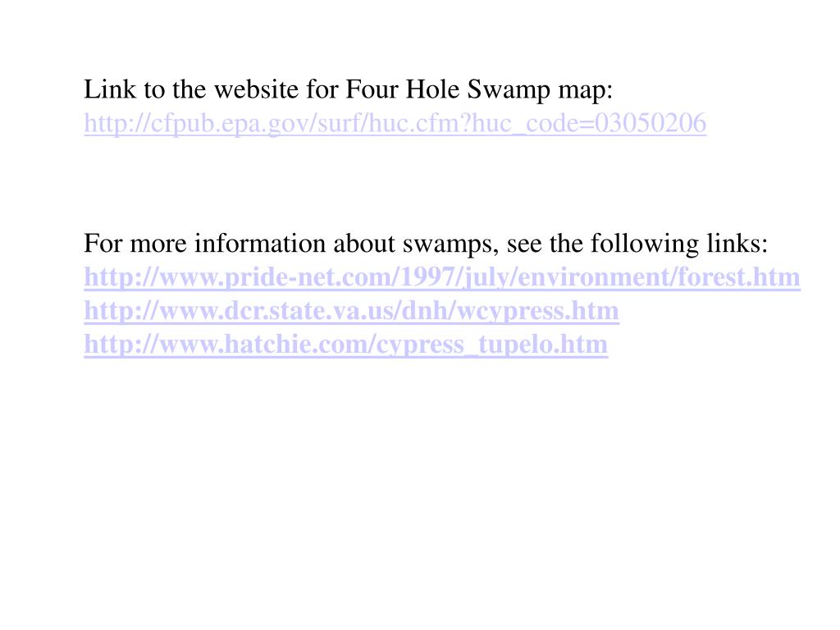The height and width of the screenshot is (630, 840).
Task: Click the last bold link about cypress tupelo
Action: [x=346, y=344]
